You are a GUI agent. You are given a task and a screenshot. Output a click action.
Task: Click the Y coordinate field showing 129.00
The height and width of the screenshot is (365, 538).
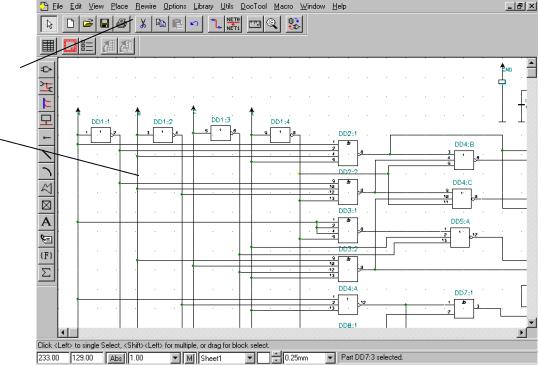click(87, 358)
